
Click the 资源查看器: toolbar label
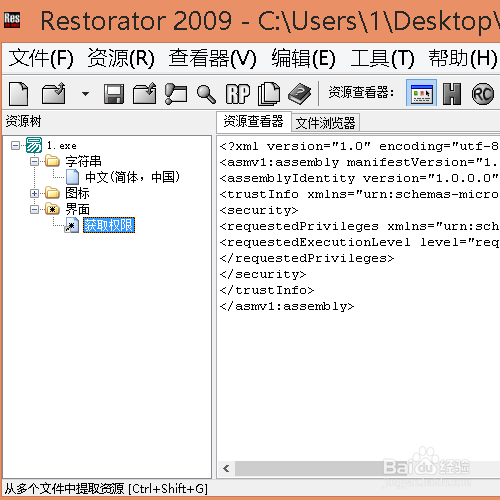pyautogui.click(x=361, y=92)
